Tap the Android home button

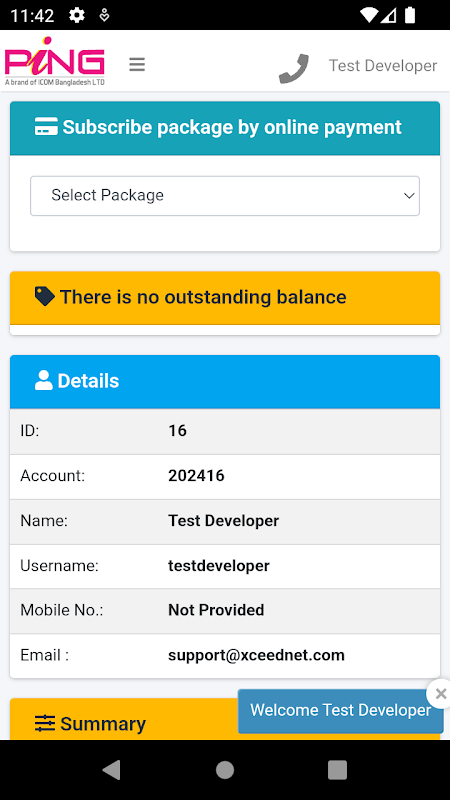click(225, 769)
